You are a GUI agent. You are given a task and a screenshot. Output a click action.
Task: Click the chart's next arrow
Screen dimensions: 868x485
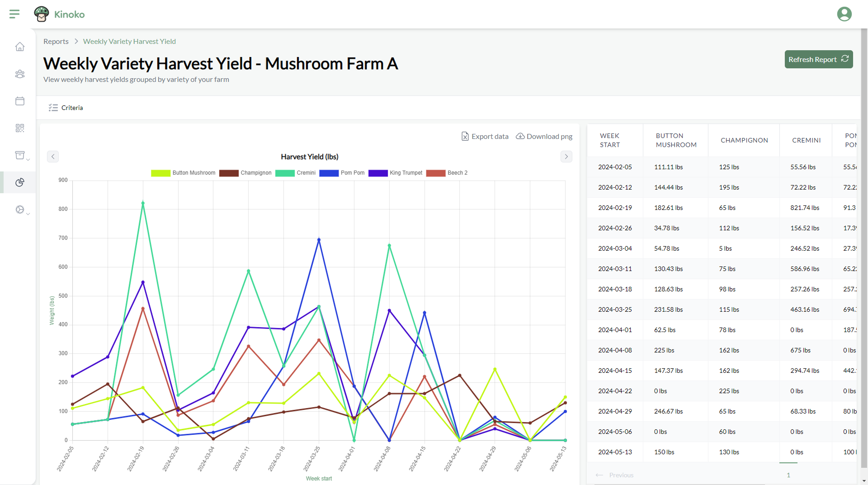[566, 157]
